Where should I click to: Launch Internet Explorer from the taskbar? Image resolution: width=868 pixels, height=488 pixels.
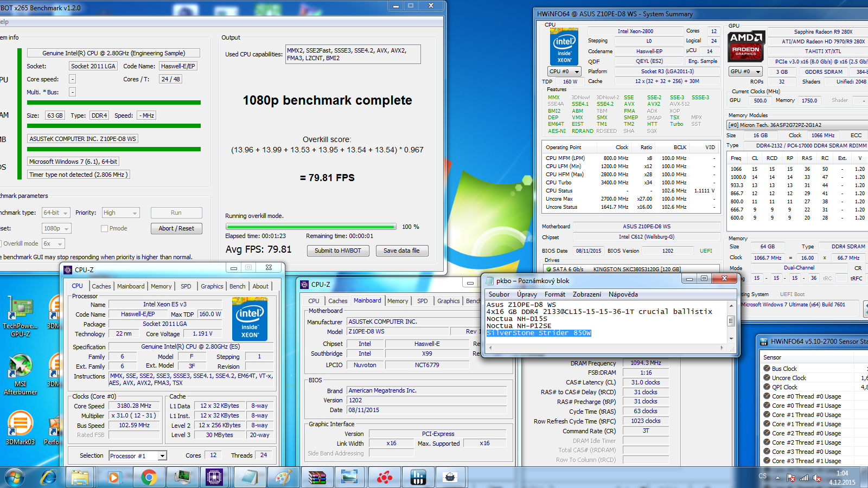click(x=49, y=478)
